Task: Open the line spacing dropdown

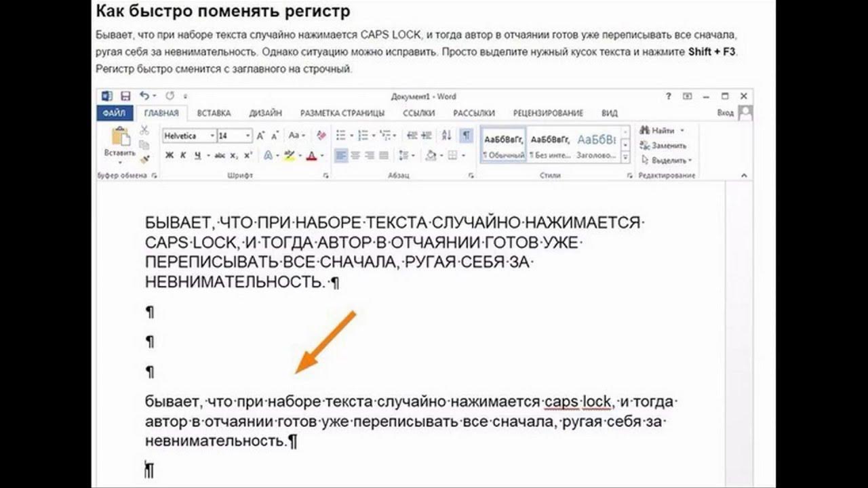Action: click(408, 156)
